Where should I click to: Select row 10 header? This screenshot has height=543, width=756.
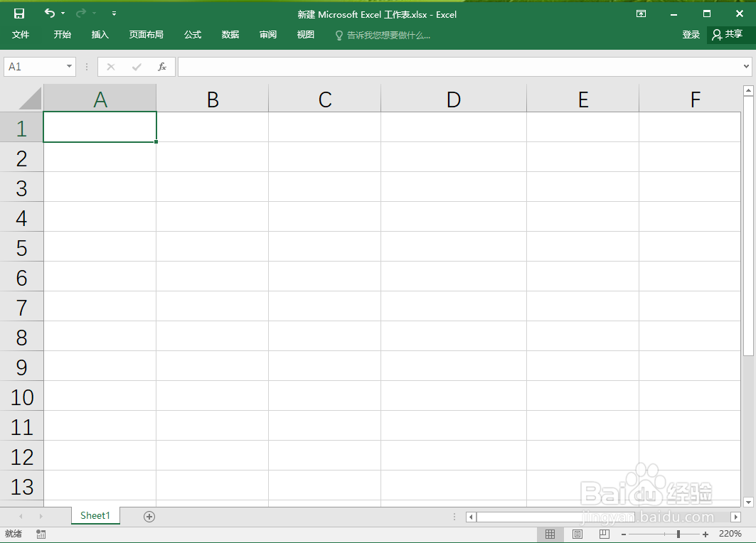pos(22,396)
